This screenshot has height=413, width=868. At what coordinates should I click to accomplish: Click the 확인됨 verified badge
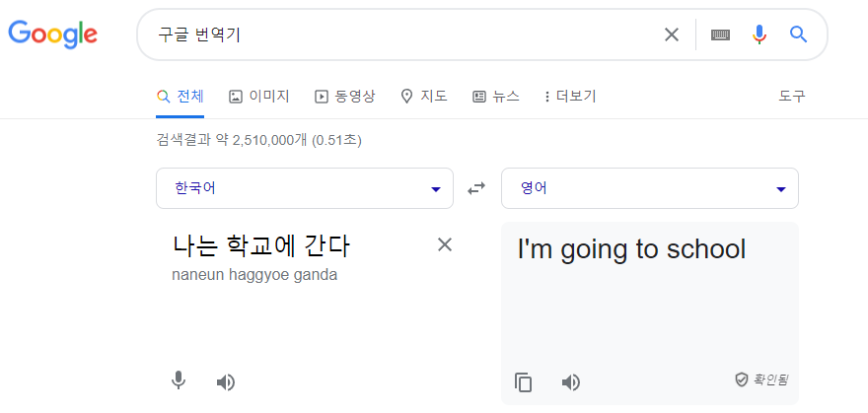click(761, 379)
